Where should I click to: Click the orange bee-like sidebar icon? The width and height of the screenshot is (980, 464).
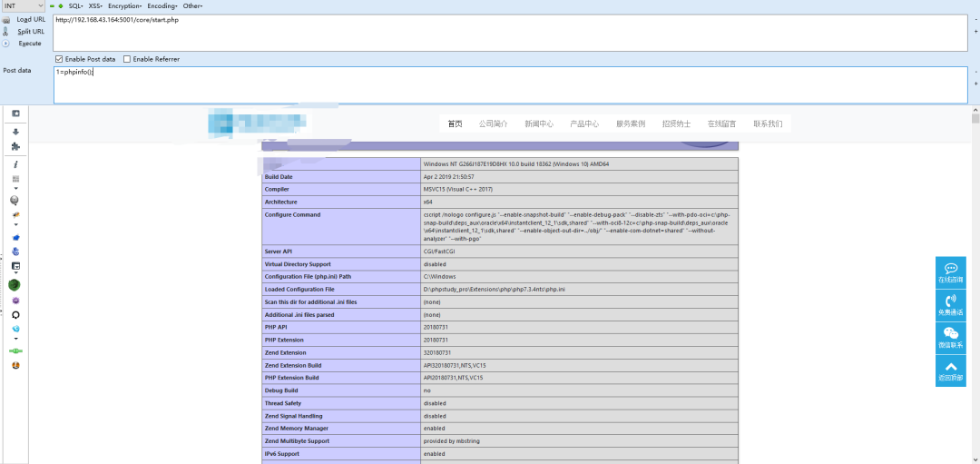(15, 214)
